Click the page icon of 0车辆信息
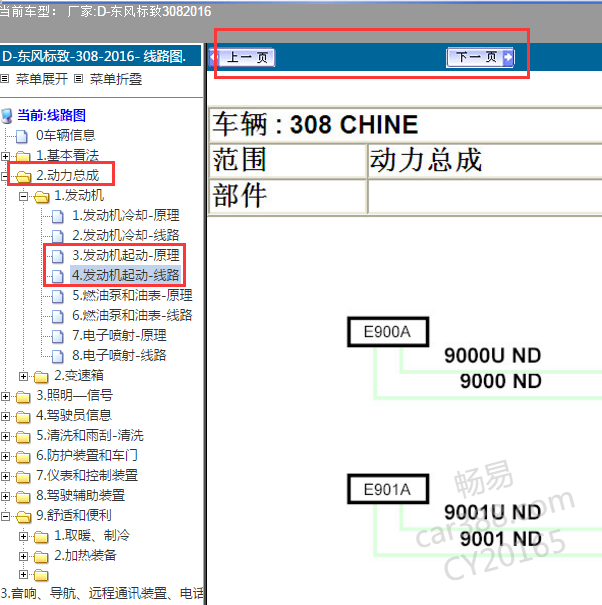Viewport: 602px width, 605px height. coord(22,136)
